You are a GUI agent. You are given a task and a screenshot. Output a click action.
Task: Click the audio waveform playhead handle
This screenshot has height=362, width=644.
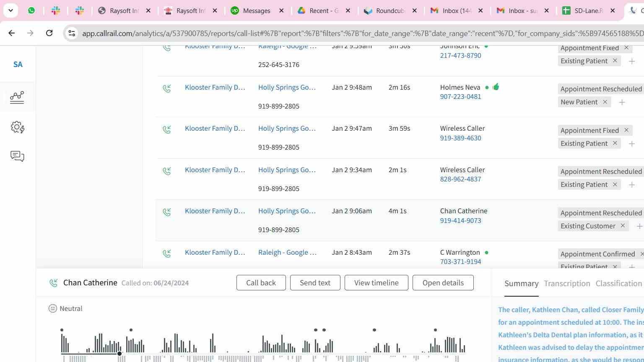coord(119,354)
